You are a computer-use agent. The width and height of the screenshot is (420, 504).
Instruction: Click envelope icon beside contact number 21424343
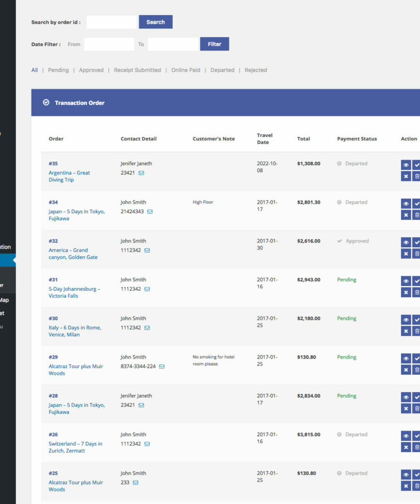click(150, 212)
